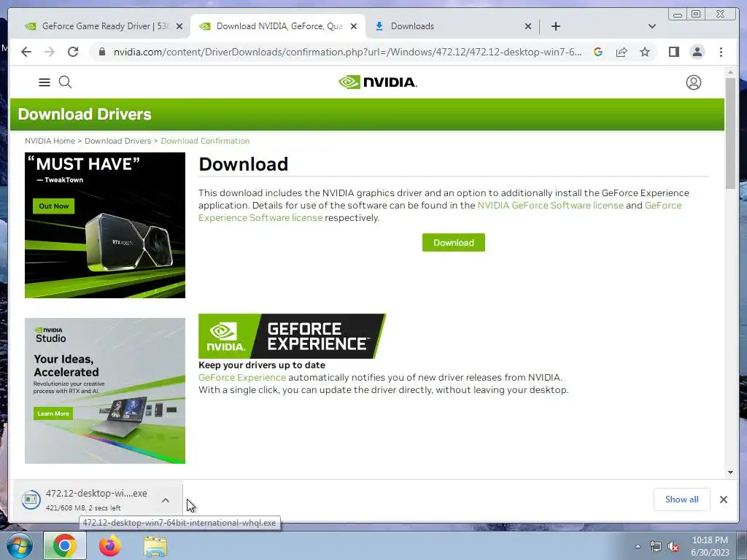Reload the current page
The height and width of the screenshot is (560, 747).
[73, 52]
